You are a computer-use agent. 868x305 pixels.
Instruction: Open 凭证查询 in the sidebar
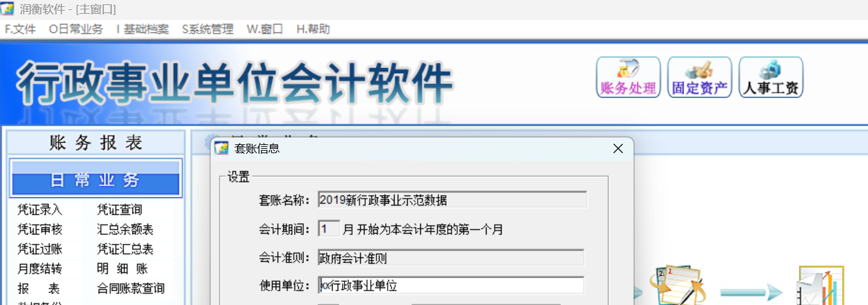[120, 210]
